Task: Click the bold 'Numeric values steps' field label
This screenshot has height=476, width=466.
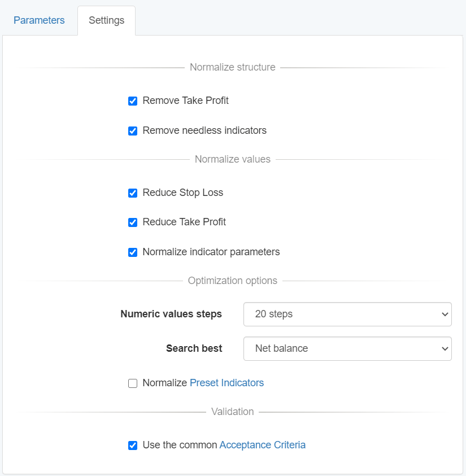Action: point(171,314)
